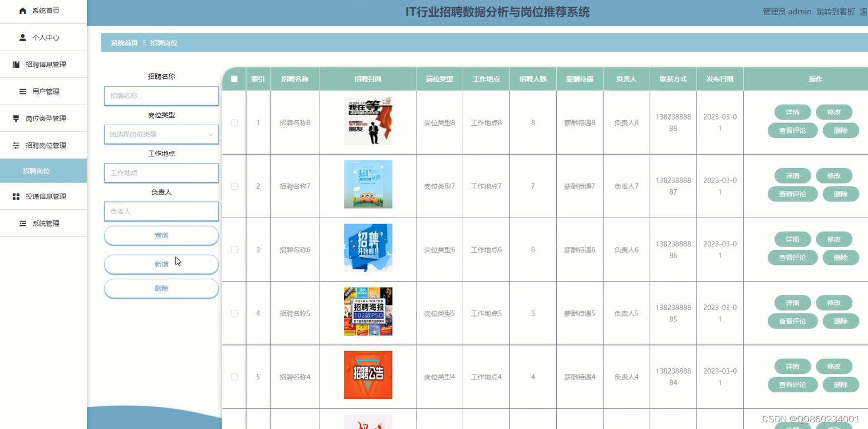The height and width of the screenshot is (429, 868).
Task: Click the list icon beside 用户管理
Action: coord(23,91)
